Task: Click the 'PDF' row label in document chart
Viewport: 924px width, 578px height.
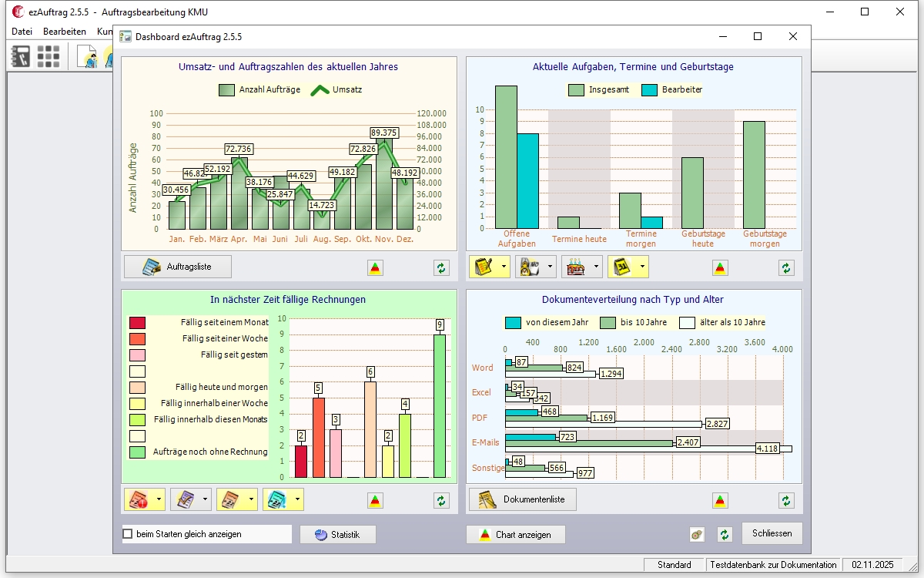Action: (x=480, y=418)
